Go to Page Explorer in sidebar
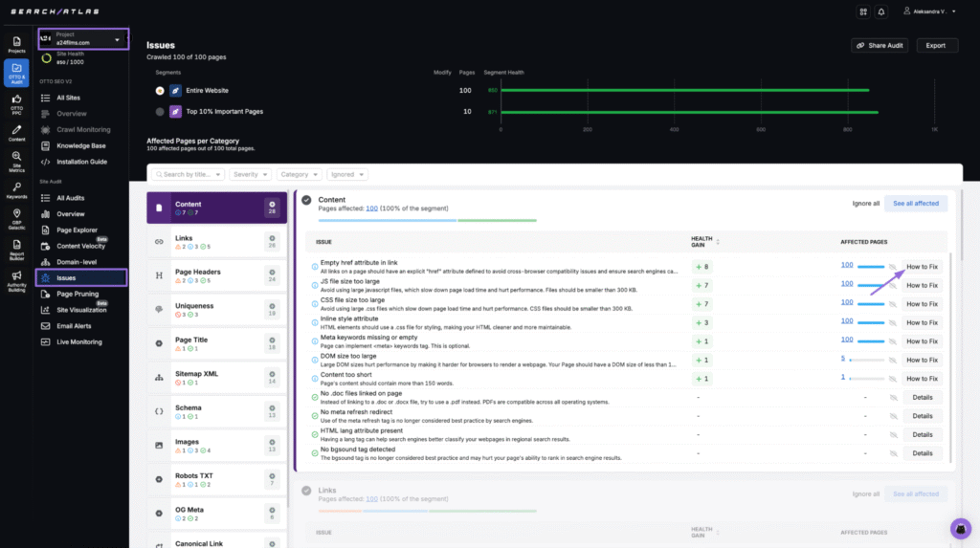The width and height of the screenshot is (980, 548). point(77,230)
